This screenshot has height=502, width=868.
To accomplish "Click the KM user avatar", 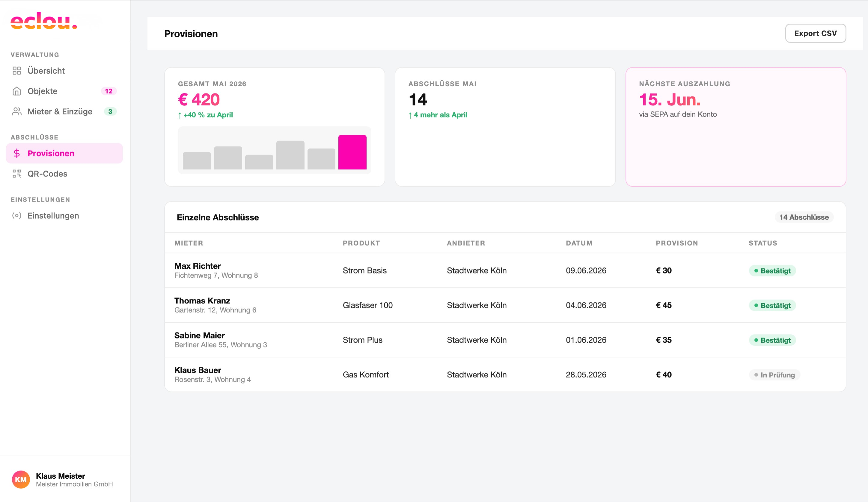I will [x=21, y=480].
